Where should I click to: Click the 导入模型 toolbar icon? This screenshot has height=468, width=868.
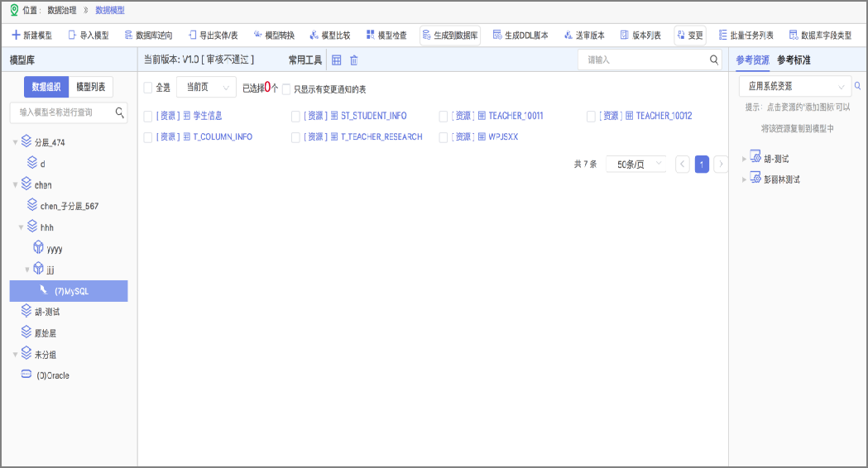72,36
